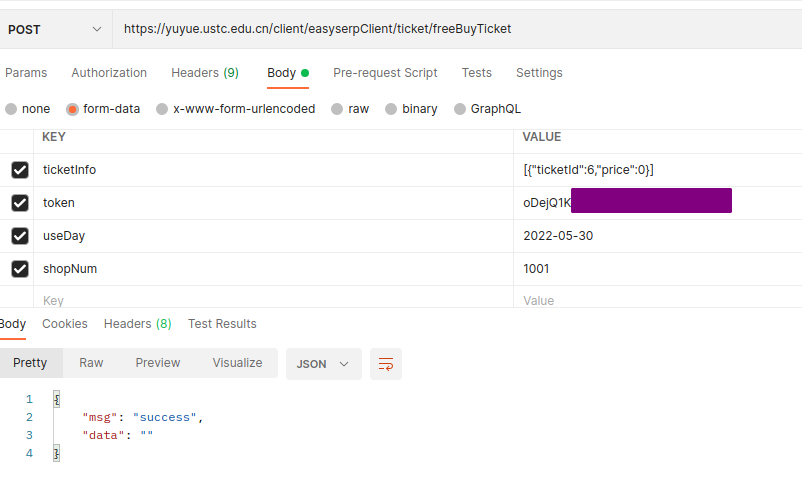Open response Headers (8) tab
This screenshot has height=477, width=802.
[137, 324]
